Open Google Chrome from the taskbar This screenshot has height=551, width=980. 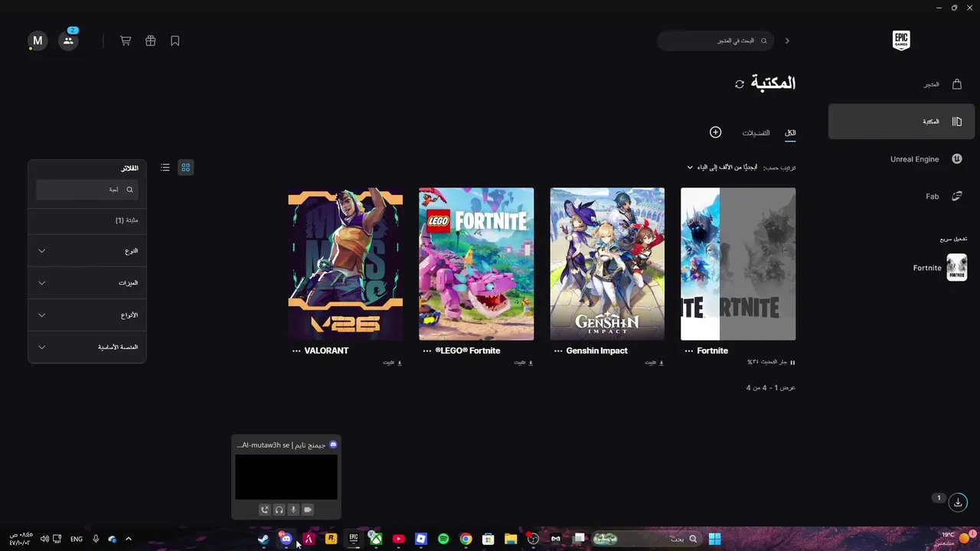(465, 539)
